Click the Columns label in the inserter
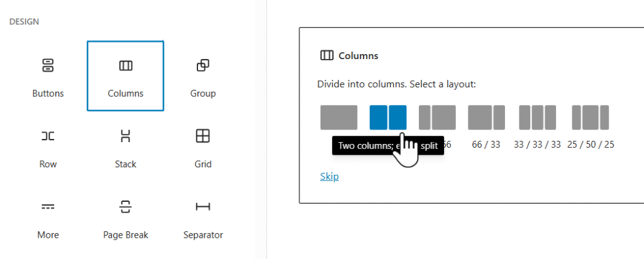 (x=125, y=94)
